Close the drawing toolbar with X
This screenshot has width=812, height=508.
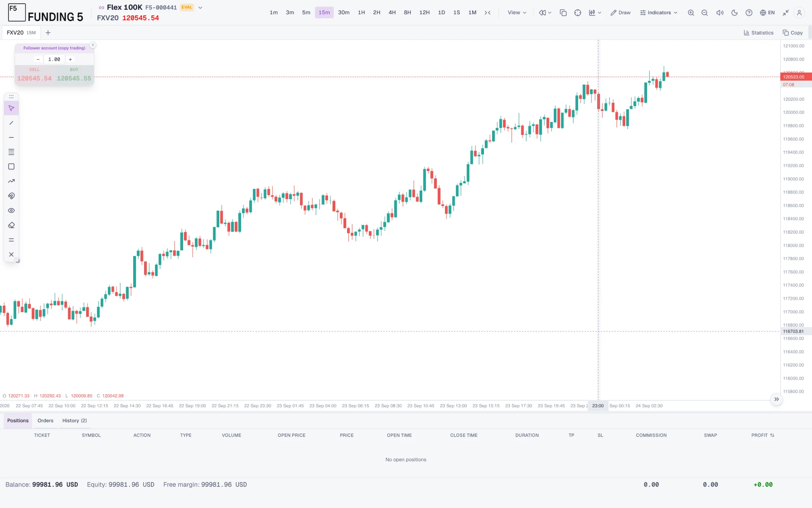pyautogui.click(x=11, y=254)
